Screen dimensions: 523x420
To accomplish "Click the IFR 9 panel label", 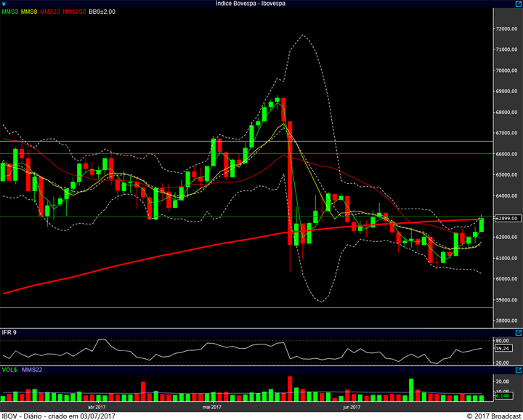I will [x=9, y=333].
